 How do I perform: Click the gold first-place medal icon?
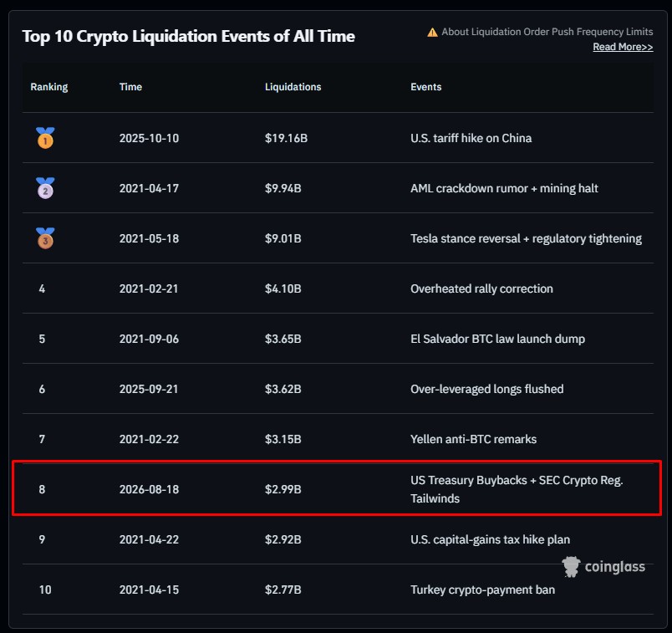[45, 138]
